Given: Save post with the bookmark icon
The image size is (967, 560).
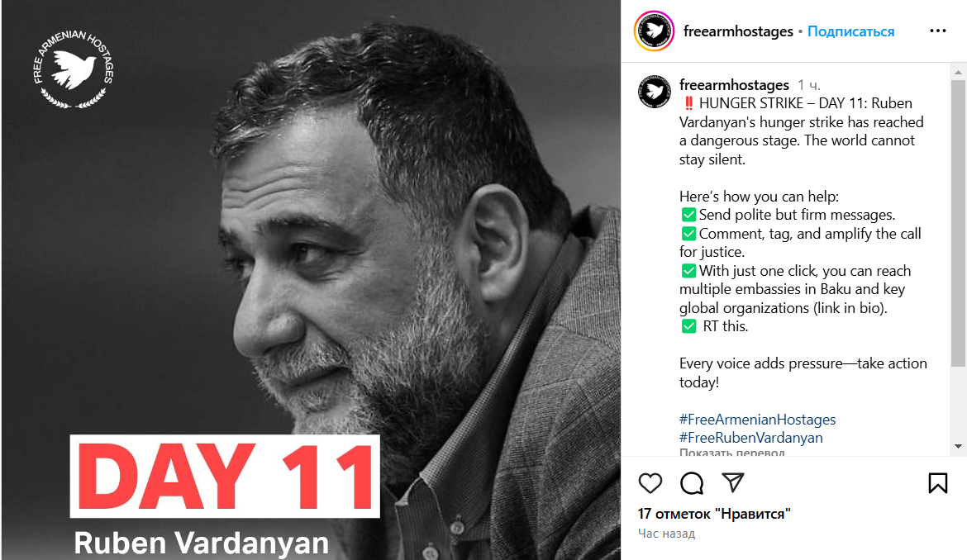Looking at the screenshot, I should click(x=937, y=483).
